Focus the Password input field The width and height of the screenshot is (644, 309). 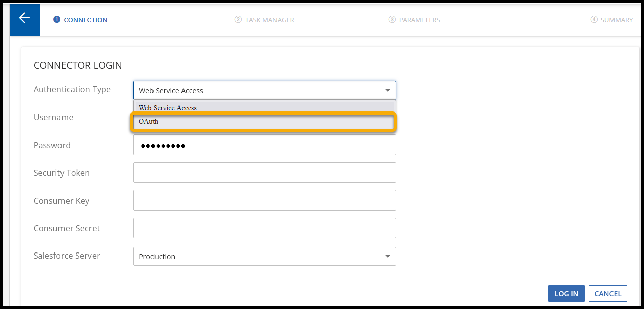[264, 146]
